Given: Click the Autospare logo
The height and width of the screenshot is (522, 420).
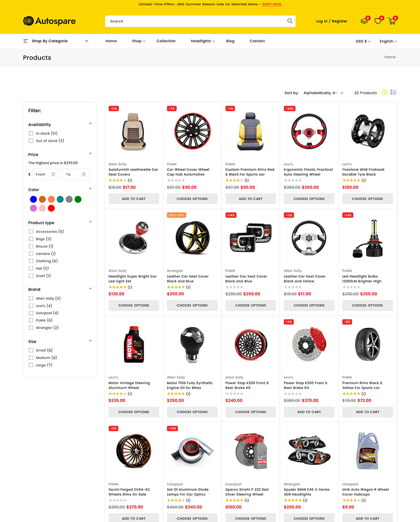Looking at the screenshot, I should point(49,21).
